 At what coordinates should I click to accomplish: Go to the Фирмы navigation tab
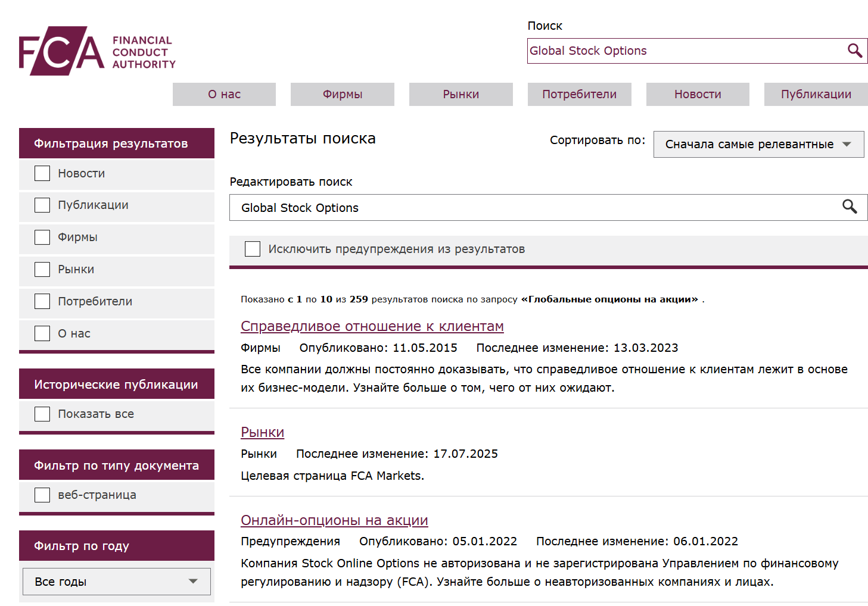(x=342, y=95)
